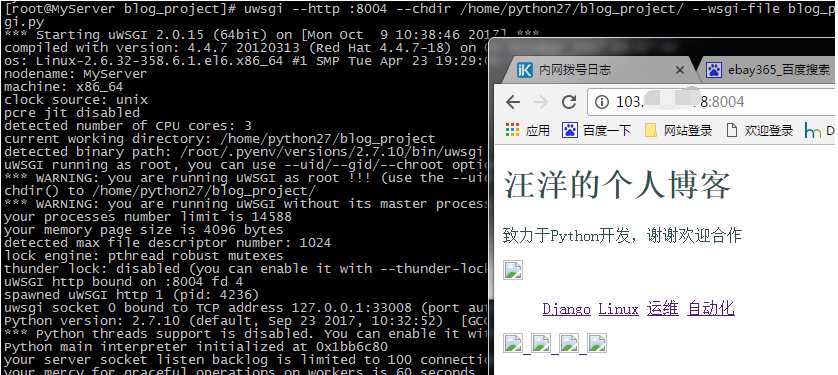Click terminal line 'nodename: MyServer'
Viewport: 838px width, 375px height.
(75, 74)
